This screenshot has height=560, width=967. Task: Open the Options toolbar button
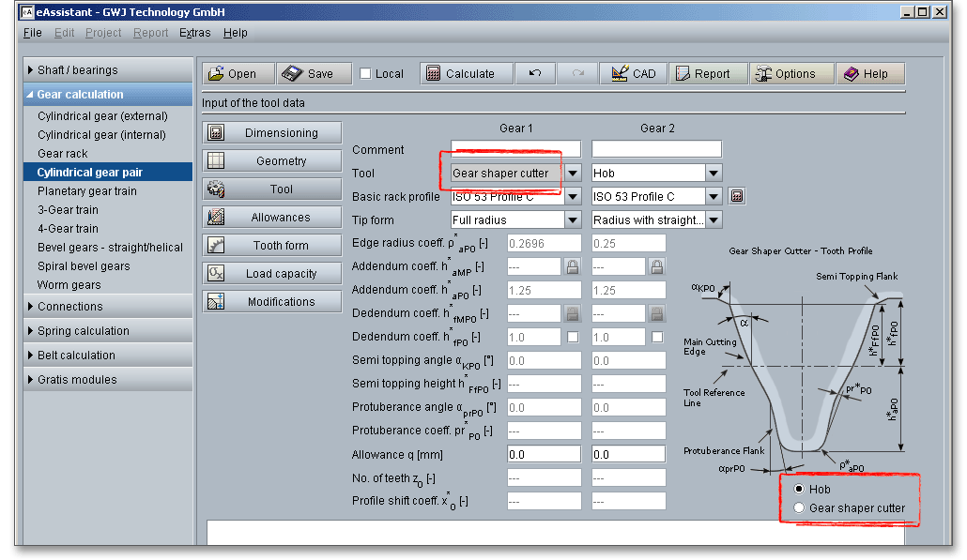coord(790,74)
